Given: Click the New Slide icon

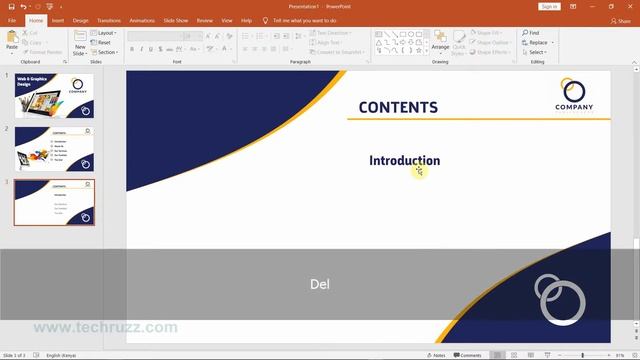Looking at the screenshot, I should click(x=80, y=36).
